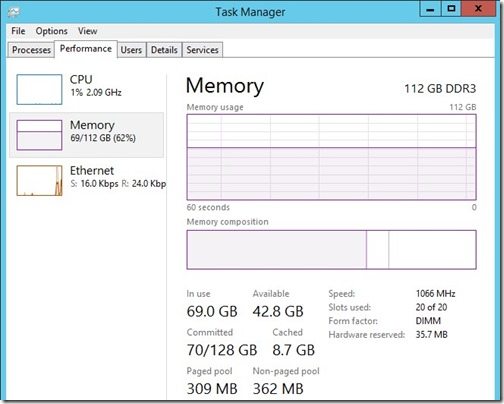This screenshot has height=404, width=504.
Task: Click the in-use segment of Memory composition
Action: (277, 249)
